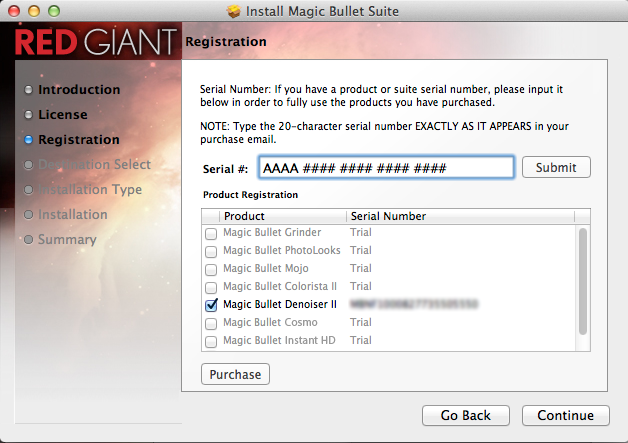Image resolution: width=628 pixels, height=443 pixels.
Task: Click the Magic Bullet Grinder product name
Action: coord(272,232)
